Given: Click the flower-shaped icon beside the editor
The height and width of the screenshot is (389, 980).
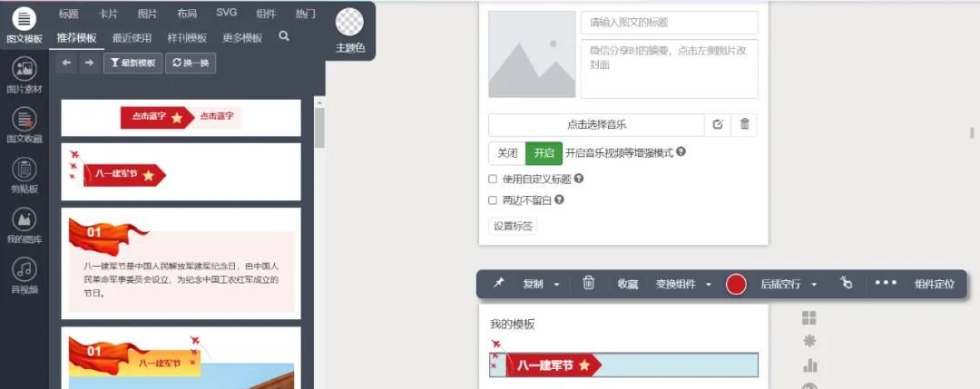Looking at the screenshot, I should 809,341.
